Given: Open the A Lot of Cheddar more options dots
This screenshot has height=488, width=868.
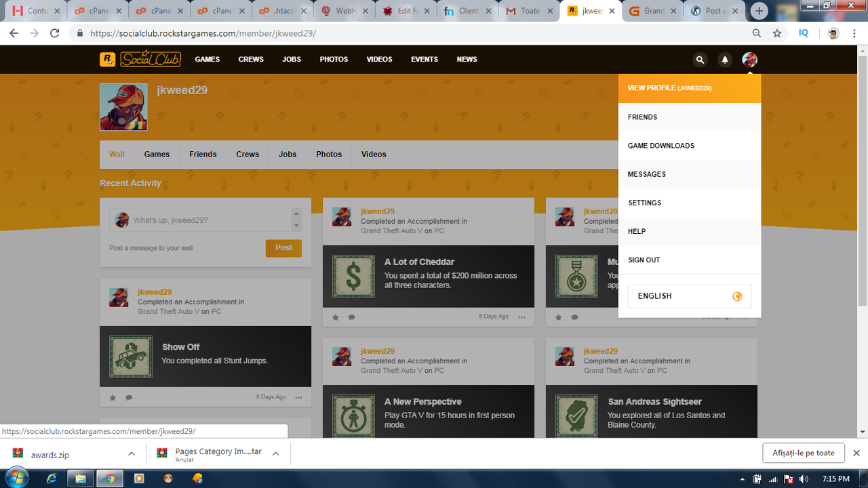Looking at the screenshot, I should (521, 317).
